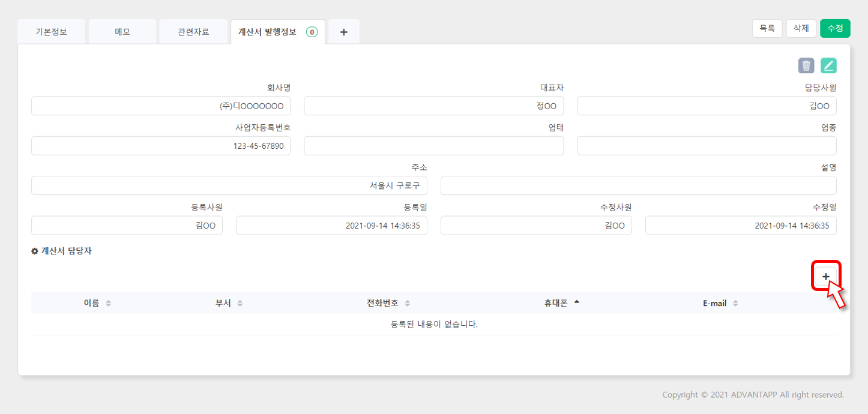
Task: Click the 휴대폰 column header text
Action: [556, 304]
